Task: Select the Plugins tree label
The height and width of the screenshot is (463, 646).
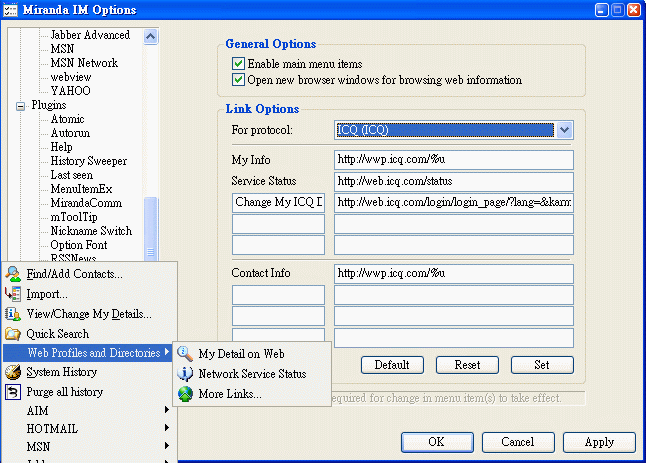Action: point(49,105)
